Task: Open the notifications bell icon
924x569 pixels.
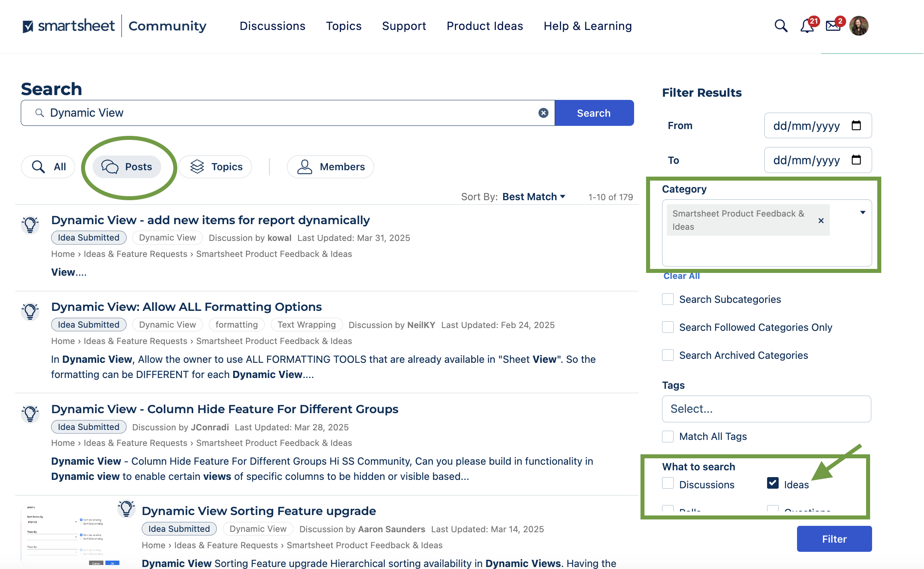Action: pos(807,26)
